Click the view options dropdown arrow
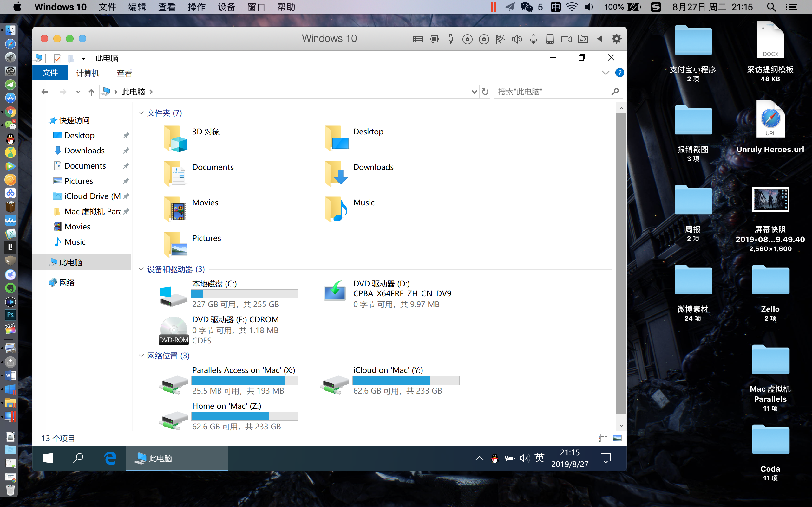The height and width of the screenshot is (507, 812). (606, 73)
